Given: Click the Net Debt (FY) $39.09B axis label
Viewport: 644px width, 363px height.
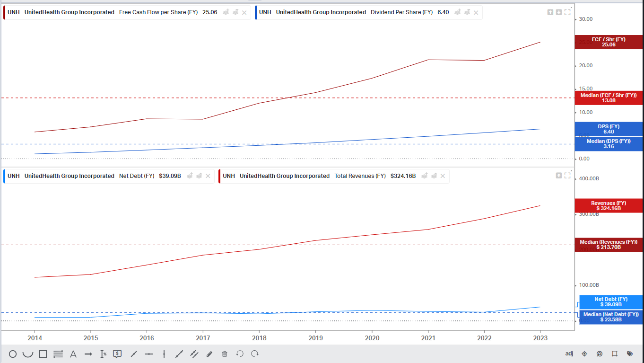Looking at the screenshot, I should 611,302.
